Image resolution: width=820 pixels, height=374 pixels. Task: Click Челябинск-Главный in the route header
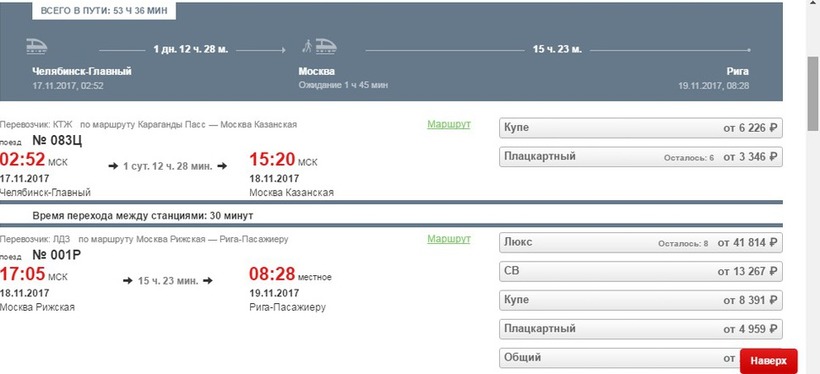(82, 72)
